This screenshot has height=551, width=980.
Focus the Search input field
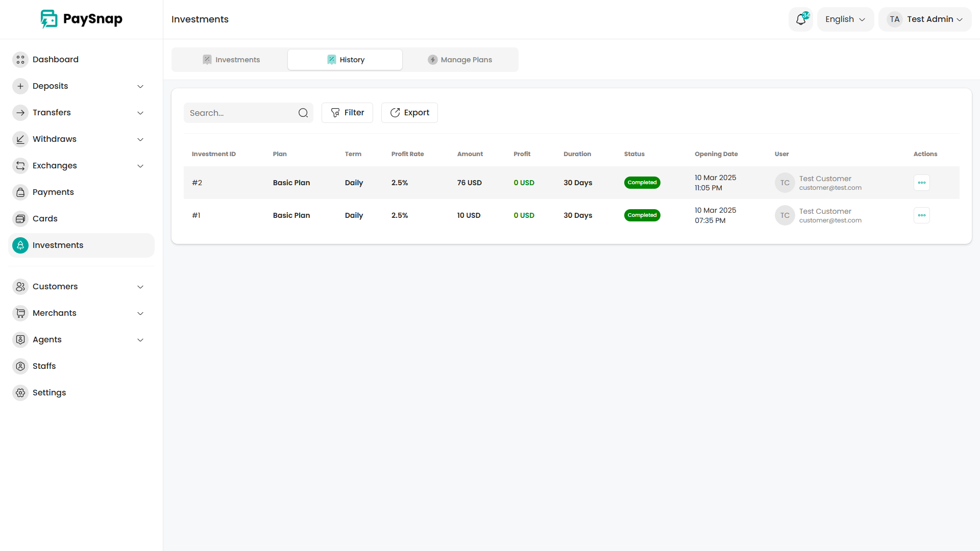pyautogui.click(x=240, y=113)
